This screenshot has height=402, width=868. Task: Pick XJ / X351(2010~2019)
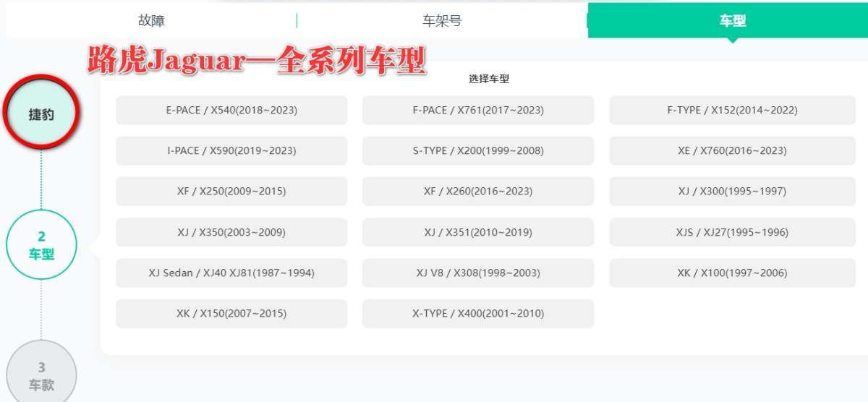pyautogui.click(x=478, y=233)
